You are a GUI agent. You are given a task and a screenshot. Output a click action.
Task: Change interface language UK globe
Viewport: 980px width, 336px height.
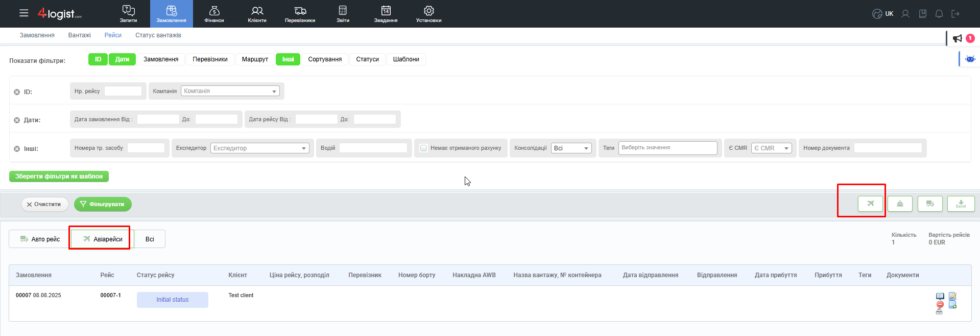tap(883, 14)
